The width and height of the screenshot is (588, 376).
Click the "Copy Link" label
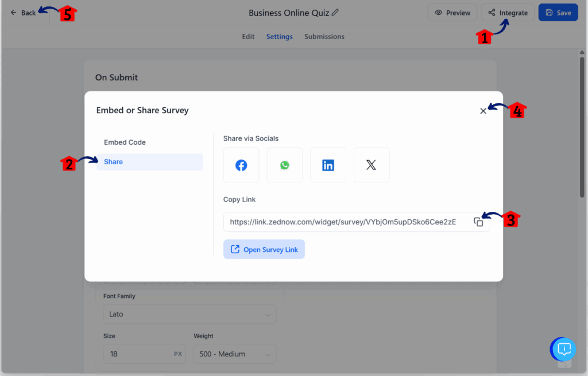tap(239, 199)
